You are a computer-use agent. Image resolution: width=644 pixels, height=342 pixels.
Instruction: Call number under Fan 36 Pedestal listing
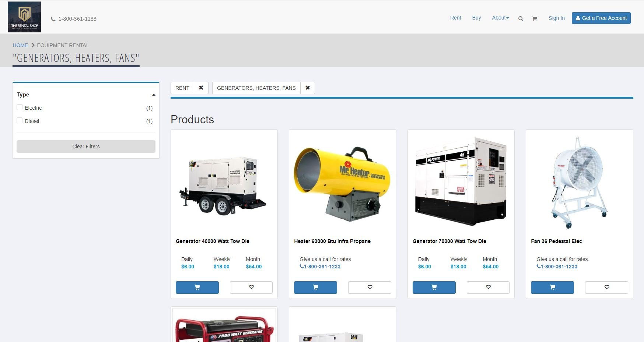(x=557, y=267)
